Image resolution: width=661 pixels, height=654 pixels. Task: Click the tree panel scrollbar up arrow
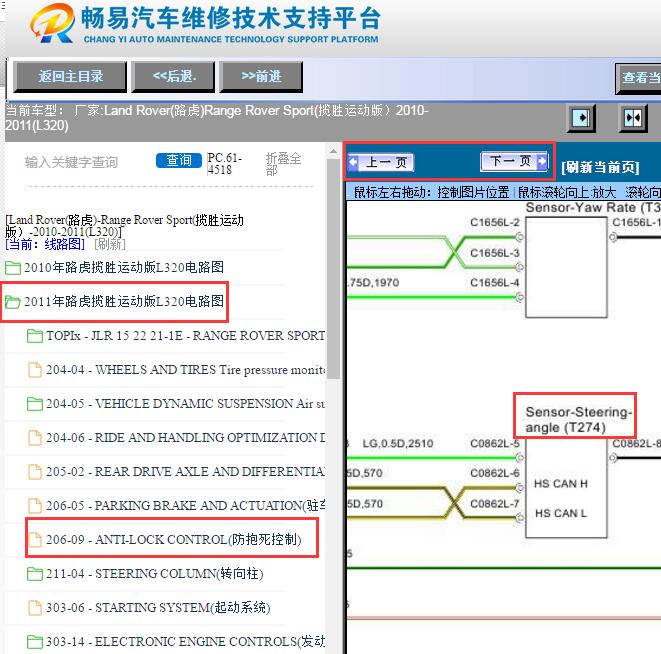(x=333, y=151)
